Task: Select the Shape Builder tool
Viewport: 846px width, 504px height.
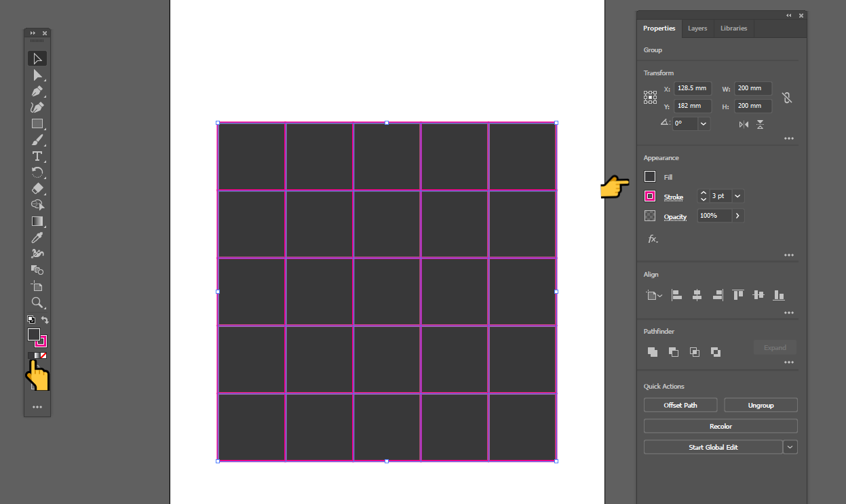Action: [37, 205]
